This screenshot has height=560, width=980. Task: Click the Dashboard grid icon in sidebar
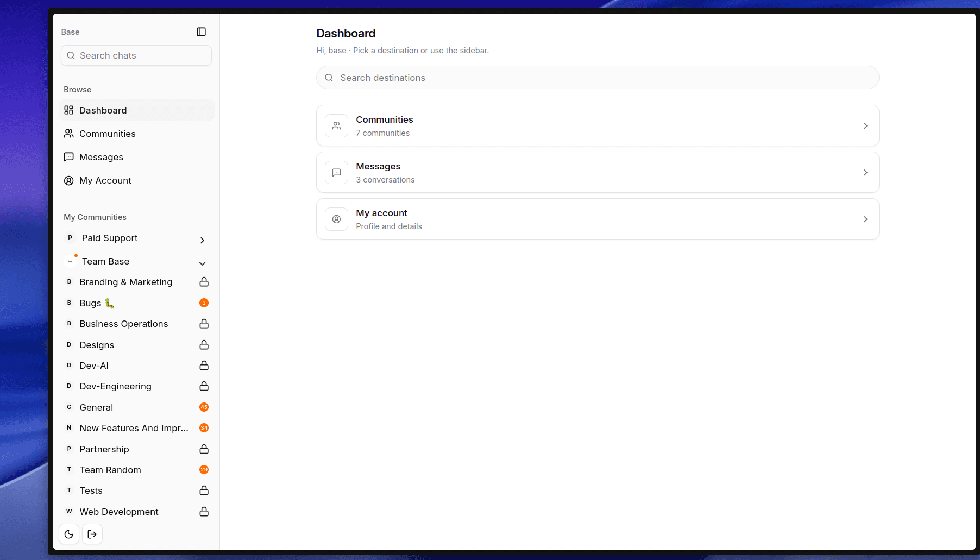point(69,110)
